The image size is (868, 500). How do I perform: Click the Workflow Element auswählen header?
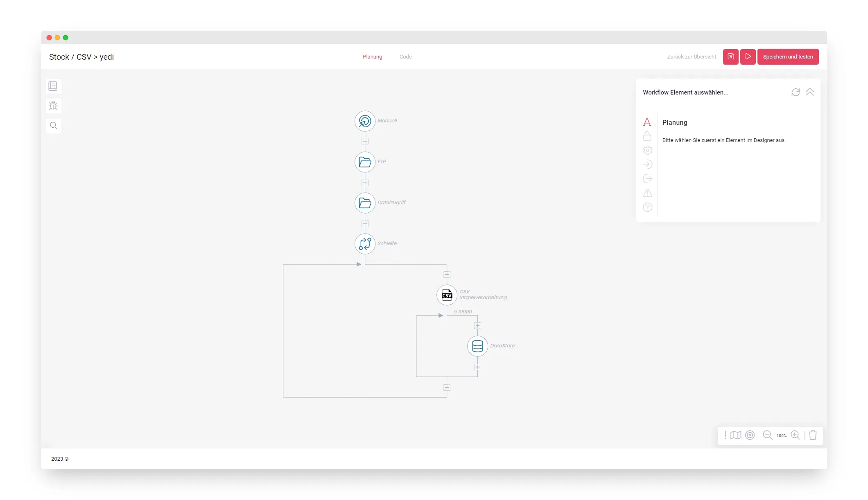tap(685, 92)
